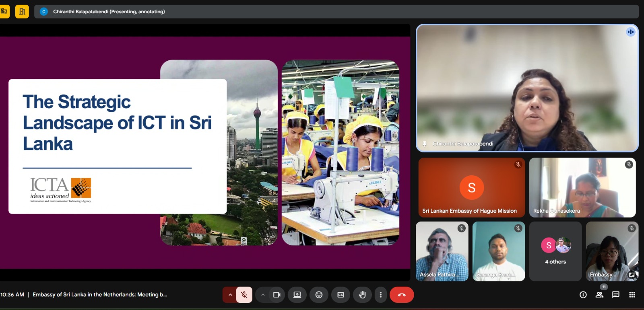
Task: Click muted mic icon on Saranga's tile
Action: tap(518, 228)
